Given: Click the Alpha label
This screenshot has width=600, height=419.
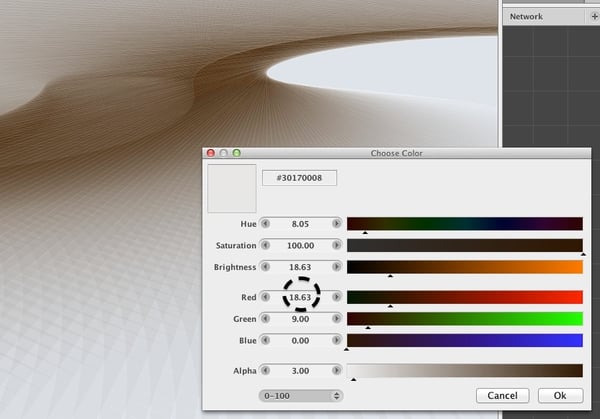Looking at the screenshot, I should [x=245, y=371].
